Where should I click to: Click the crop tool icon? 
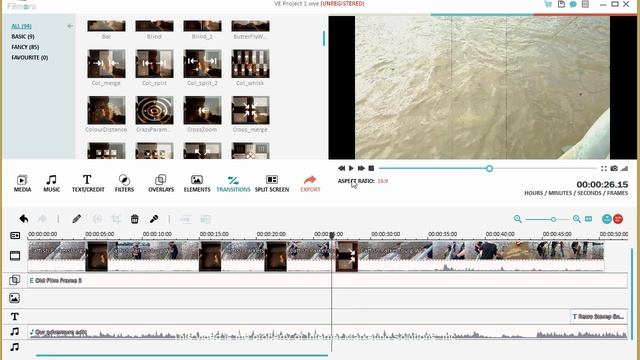pyautogui.click(x=116, y=219)
